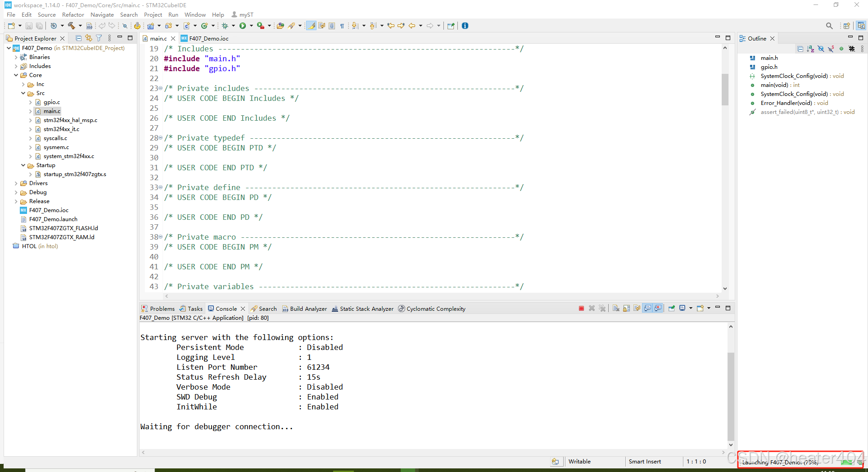This screenshot has width=868, height=472.
Task: Click the green Run icon
Action: [243, 26]
